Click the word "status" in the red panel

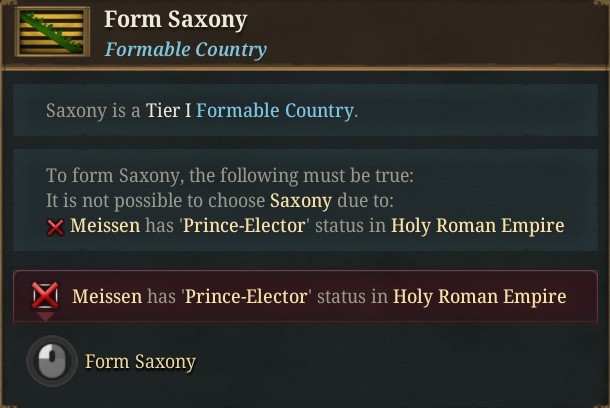point(341,296)
